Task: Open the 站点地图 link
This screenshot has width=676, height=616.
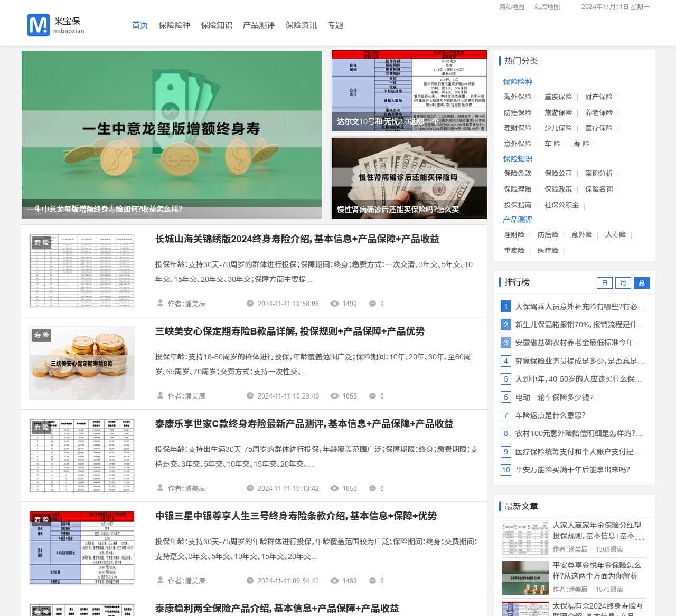Action: pos(547,7)
